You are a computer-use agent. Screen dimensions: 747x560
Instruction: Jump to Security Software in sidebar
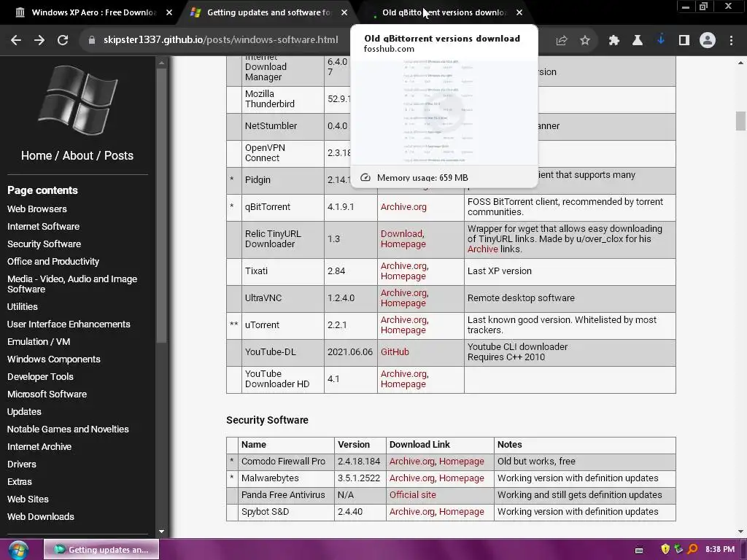pos(44,244)
